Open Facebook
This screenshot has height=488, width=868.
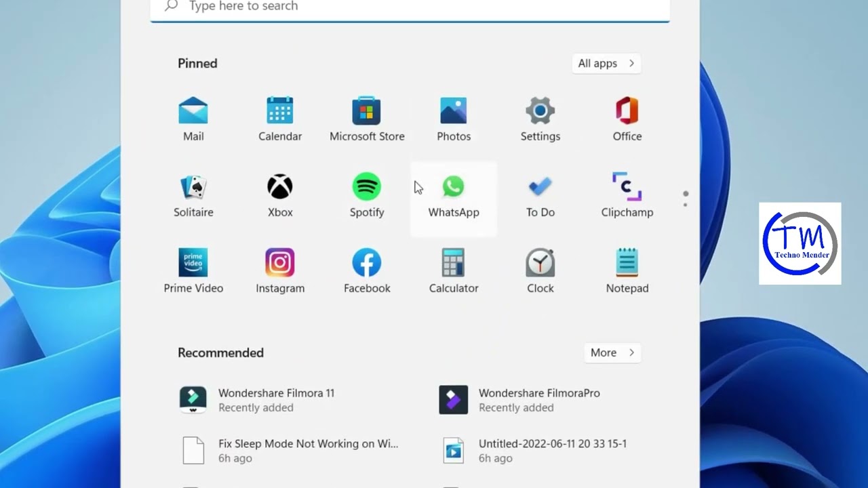[367, 271]
